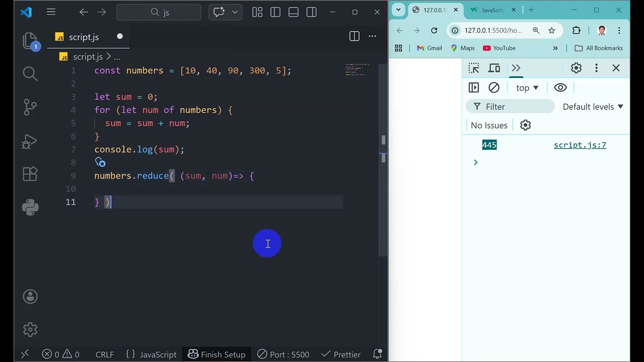Reload the page in Chrome
This screenshot has height=362, width=644.
tap(434, 30)
